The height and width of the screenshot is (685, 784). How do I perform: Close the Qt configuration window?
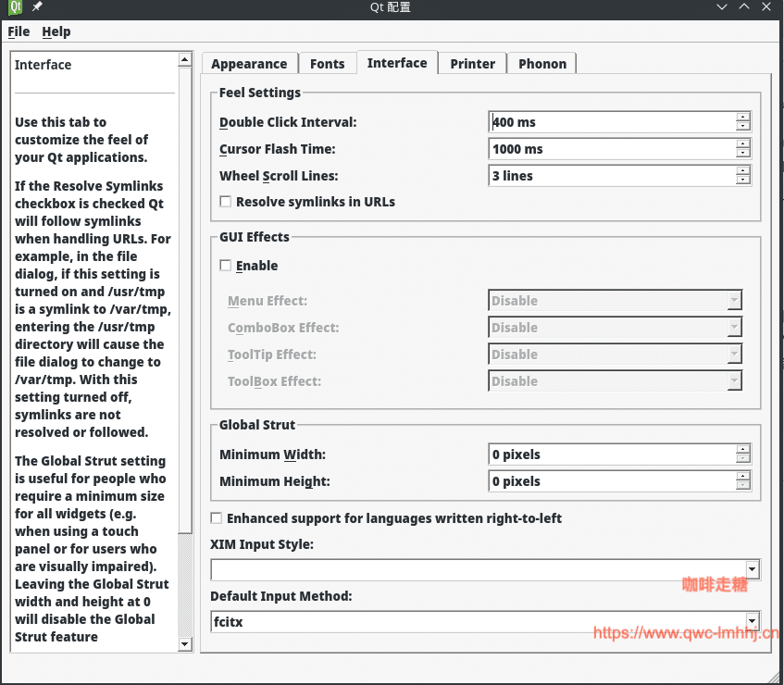click(766, 6)
